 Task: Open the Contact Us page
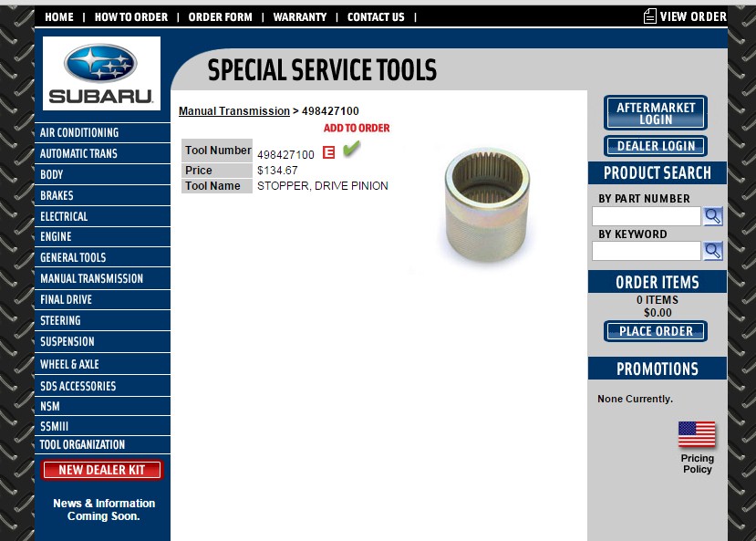point(376,16)
